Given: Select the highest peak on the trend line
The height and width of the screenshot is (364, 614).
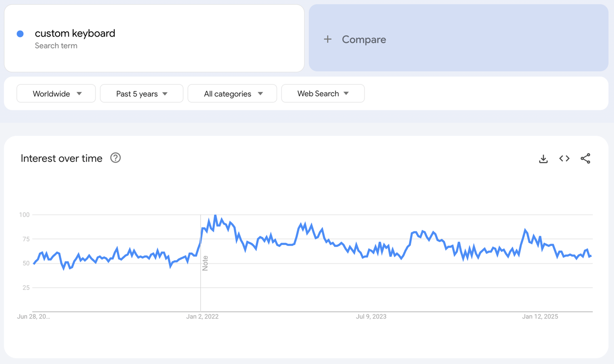Looking at the screenshot, I should point(216,215).
